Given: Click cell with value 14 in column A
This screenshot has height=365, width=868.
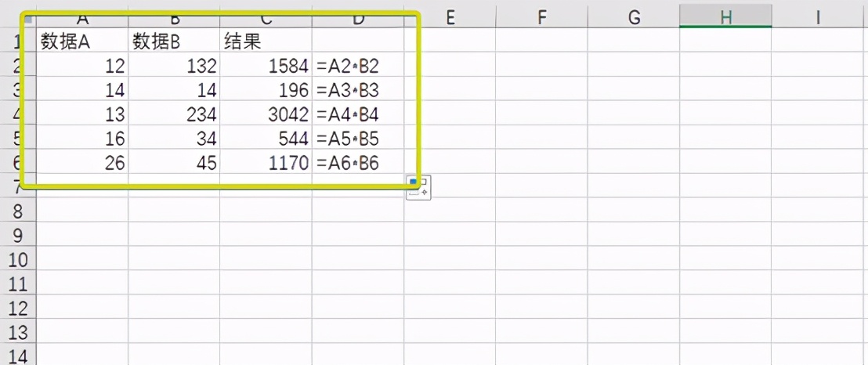Looking at the screenshot, I should 82,90.
